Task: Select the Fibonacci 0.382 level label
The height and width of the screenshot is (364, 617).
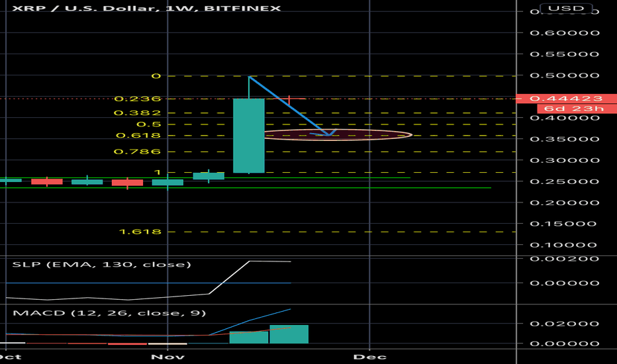Action: coord(137,113)
